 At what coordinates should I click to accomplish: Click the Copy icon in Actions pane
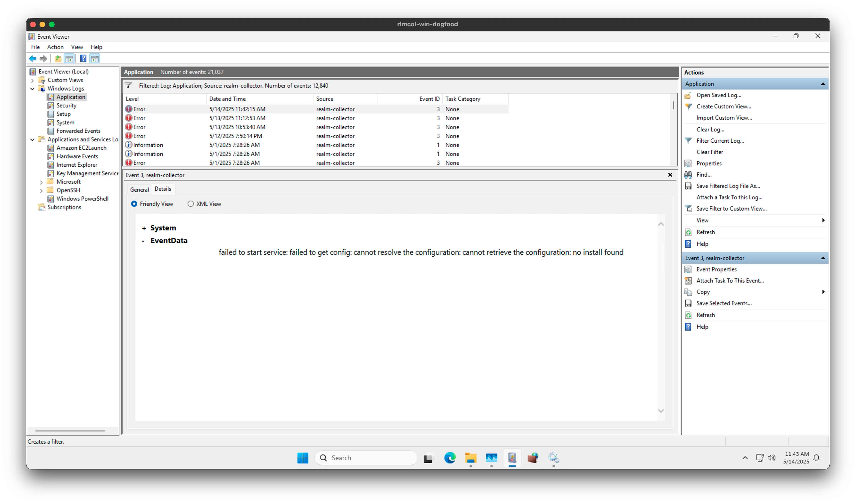pyautogui.click(x=688, y=292)
